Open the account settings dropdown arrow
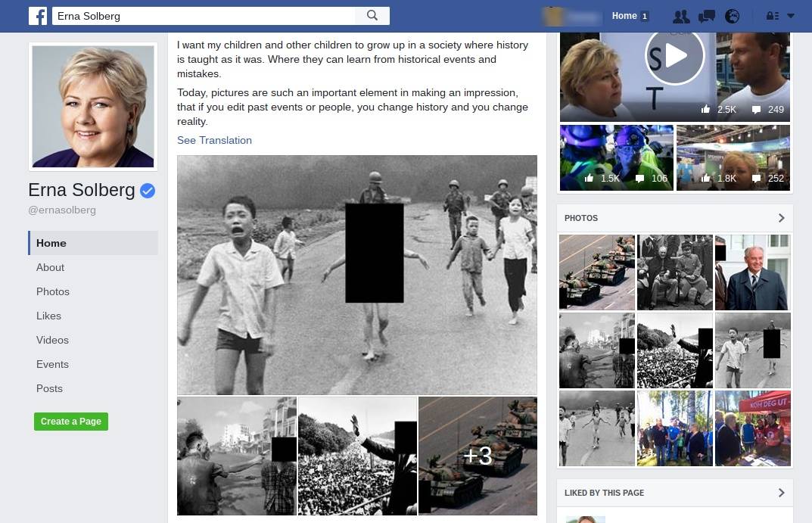812x523 pixels. coord(791,16)
